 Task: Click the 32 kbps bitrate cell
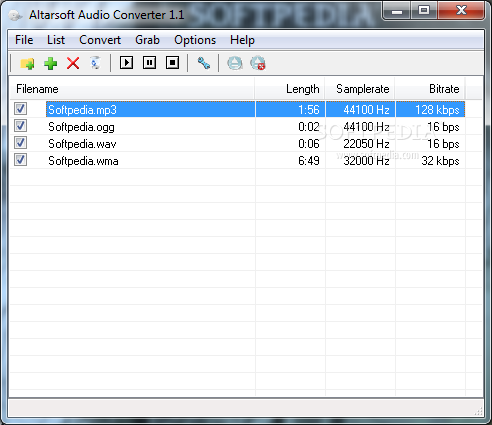click(x=440, y=161)
